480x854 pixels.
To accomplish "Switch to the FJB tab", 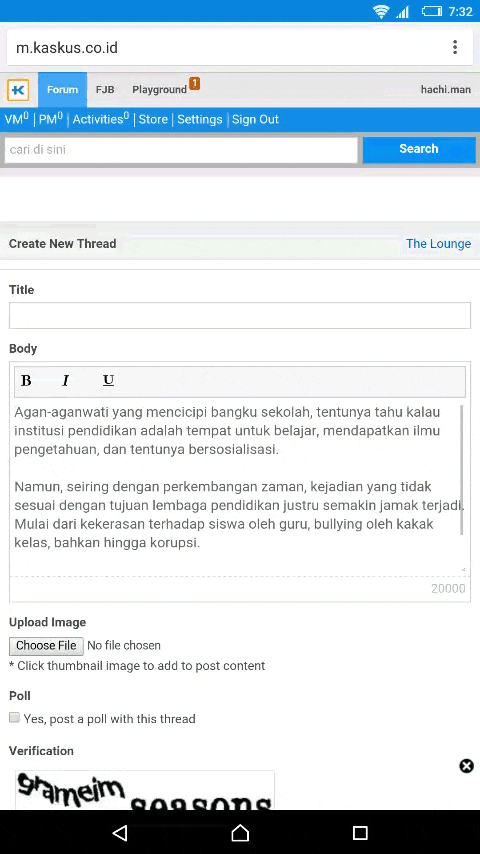I will coord(105,90).
